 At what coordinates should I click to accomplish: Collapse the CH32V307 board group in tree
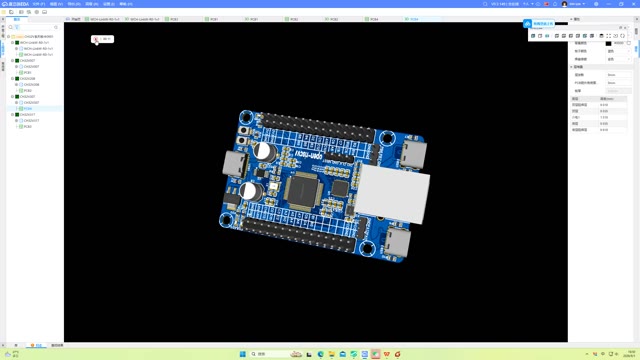tap(13, 61)
